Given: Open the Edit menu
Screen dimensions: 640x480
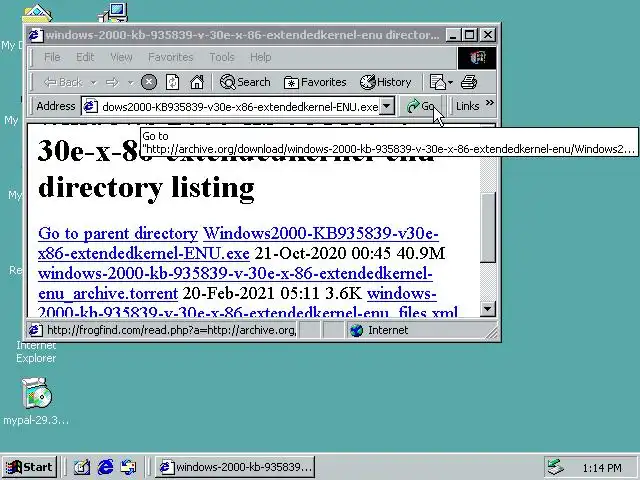Looking at the screenshot, I should point(85,57).
